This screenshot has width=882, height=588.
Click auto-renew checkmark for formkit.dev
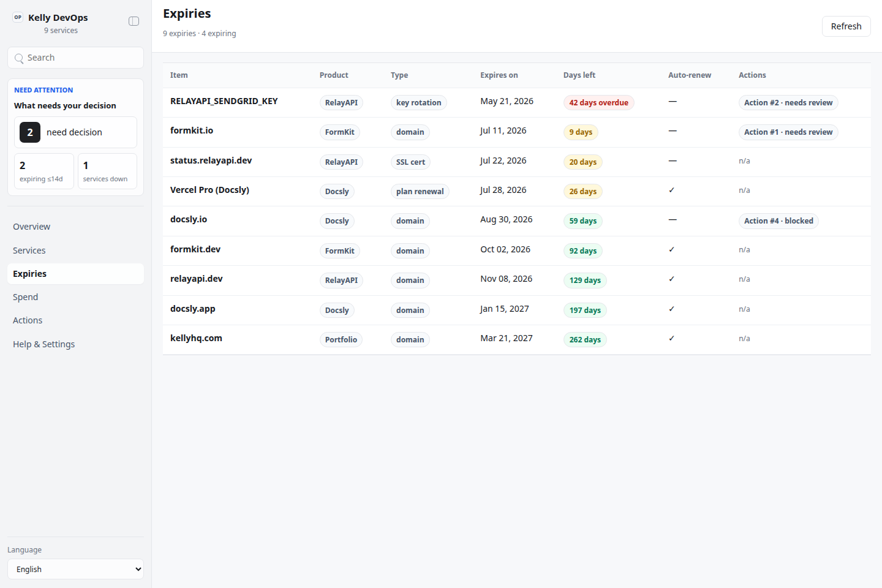[x=672, y=249]
